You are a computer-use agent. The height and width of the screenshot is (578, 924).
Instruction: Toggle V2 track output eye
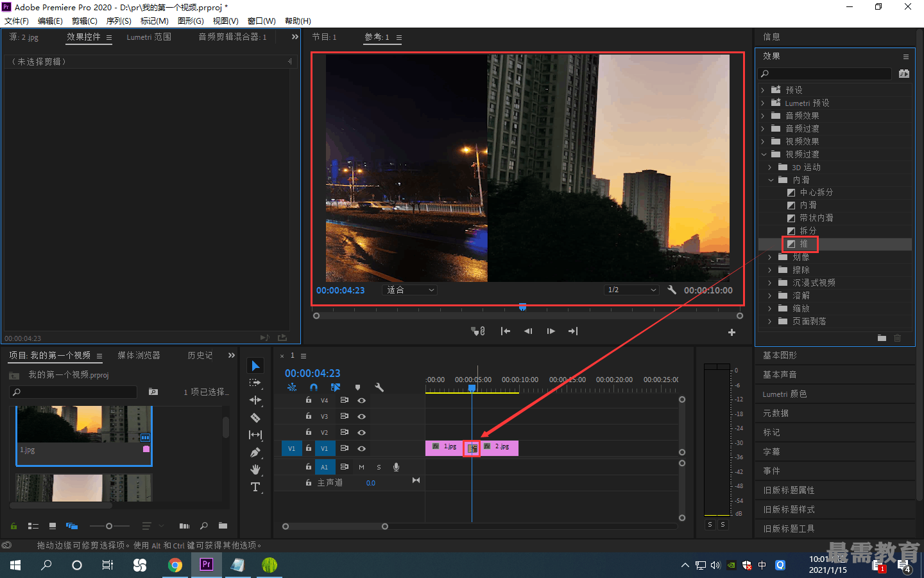click(361, 433)
